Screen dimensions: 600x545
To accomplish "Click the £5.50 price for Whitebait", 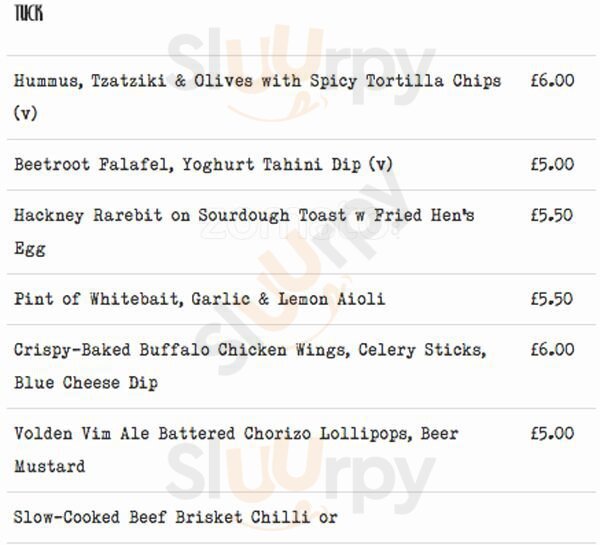I will pos(552,299).
